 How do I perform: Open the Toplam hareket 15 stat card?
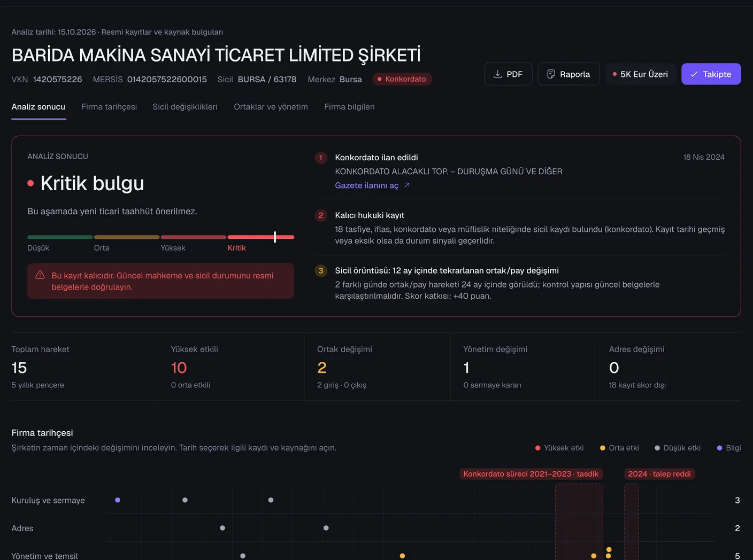(x=84, y=367)
